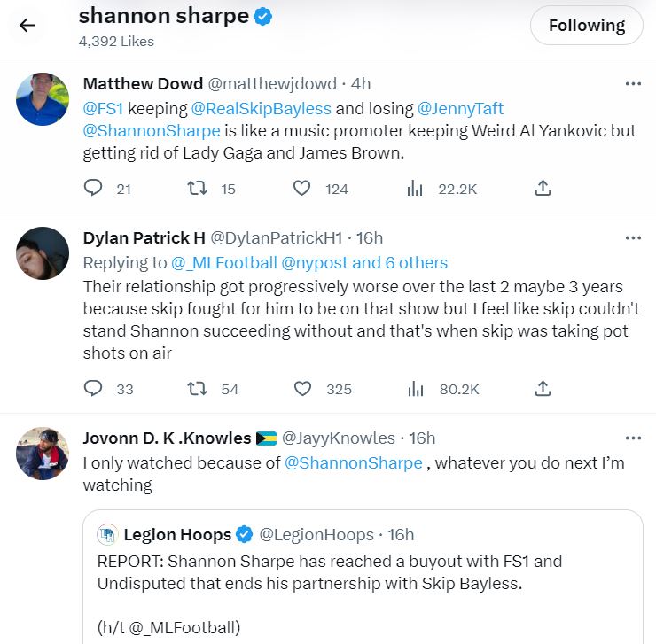The width and height of the screenshot is (656, 644).
Task: Reply to Matthew Dowd's tweet
Action: tap(93, 188)
